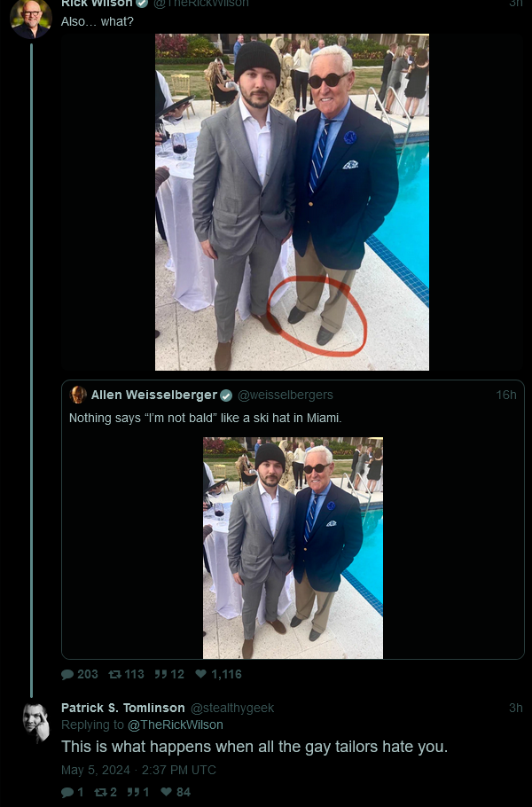
Task: Open the large photo with red circle
Action: (x=292, y=202)
